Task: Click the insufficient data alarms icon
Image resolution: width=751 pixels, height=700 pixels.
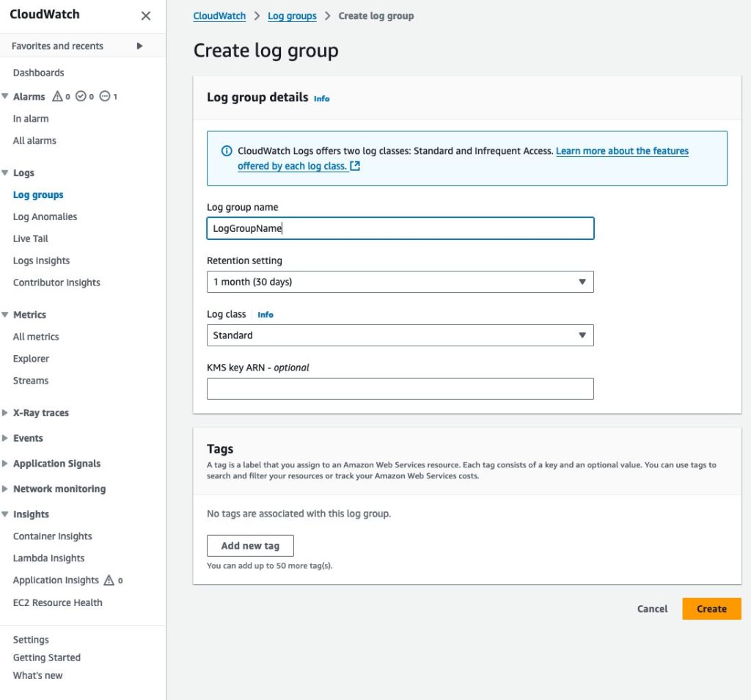Action: [x=104, y=96]
